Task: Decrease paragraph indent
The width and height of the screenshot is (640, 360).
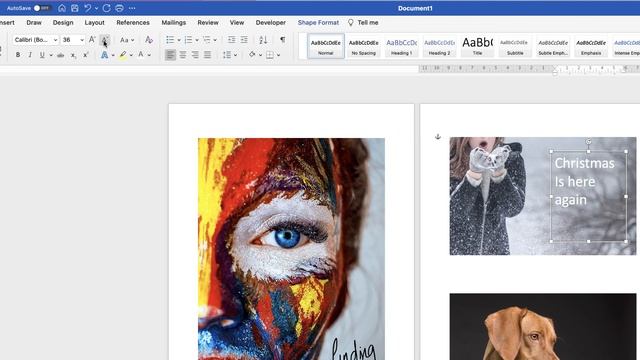Action: pyautogui.click(x=231, y=40)
